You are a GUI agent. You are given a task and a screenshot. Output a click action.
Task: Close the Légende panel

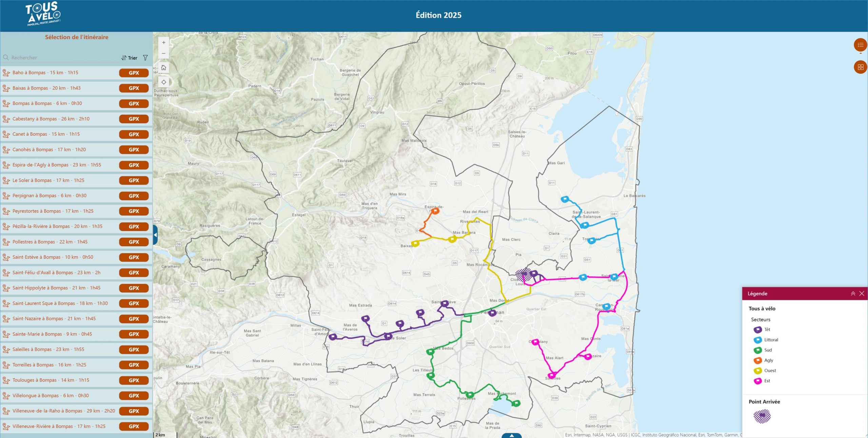(862, 293)
